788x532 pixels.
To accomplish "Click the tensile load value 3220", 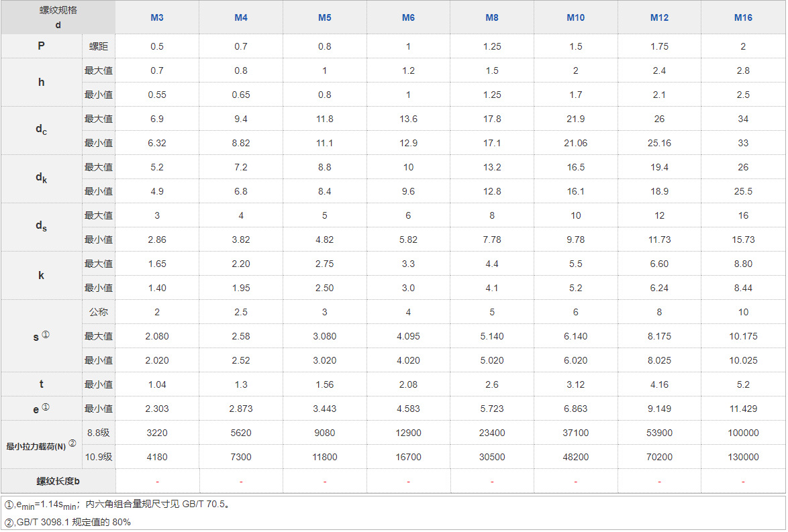I will (x=157, y=433).
